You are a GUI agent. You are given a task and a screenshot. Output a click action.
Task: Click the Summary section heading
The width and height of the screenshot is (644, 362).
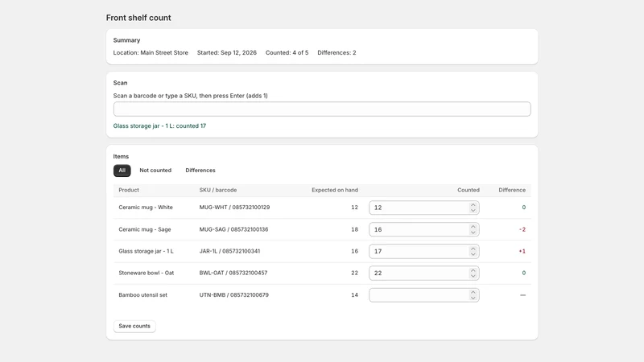pos(126,40)
